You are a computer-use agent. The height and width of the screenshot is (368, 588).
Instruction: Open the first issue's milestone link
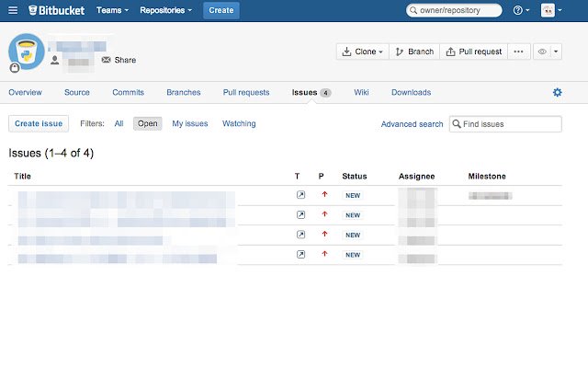coord(490,196)
